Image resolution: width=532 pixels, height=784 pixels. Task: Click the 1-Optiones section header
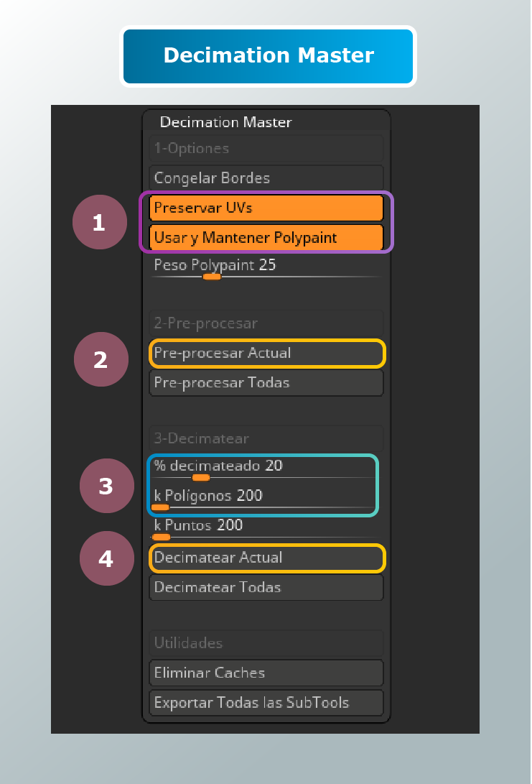266,148
